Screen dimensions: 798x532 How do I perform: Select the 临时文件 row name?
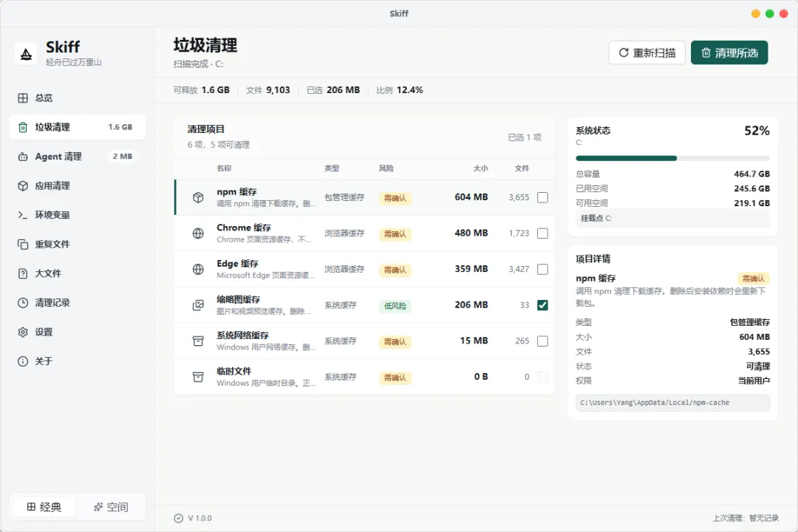[x=233, y=371]
